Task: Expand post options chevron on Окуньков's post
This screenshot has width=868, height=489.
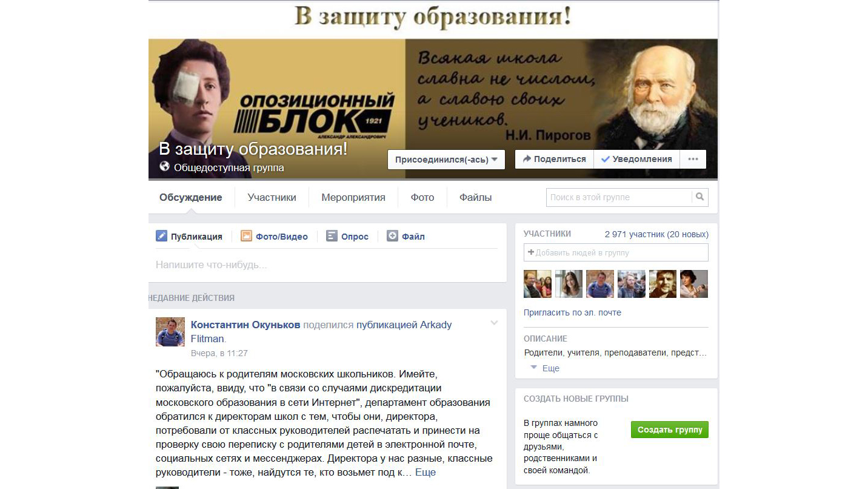Action: coord(494,323)
